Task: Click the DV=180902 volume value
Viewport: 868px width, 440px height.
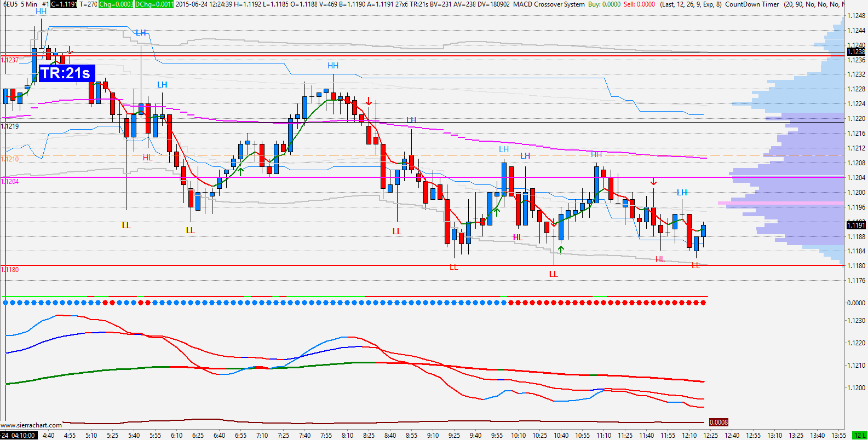Action: 493,4
